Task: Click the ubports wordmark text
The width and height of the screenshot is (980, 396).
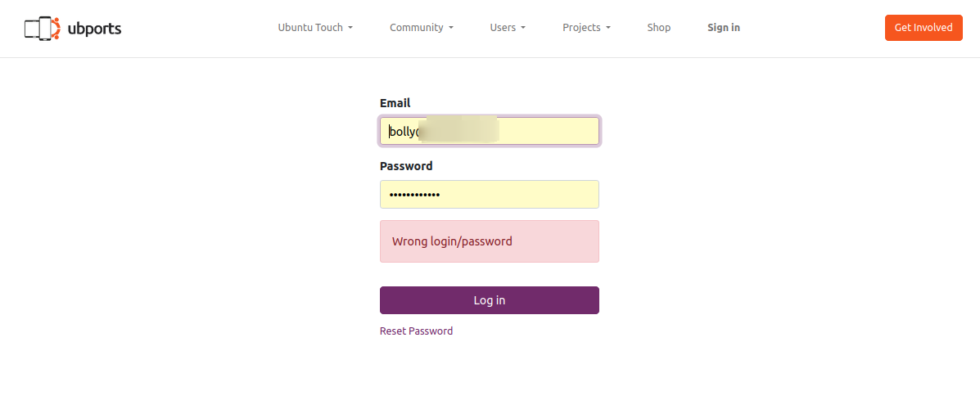Action: (x=94, y=29)
